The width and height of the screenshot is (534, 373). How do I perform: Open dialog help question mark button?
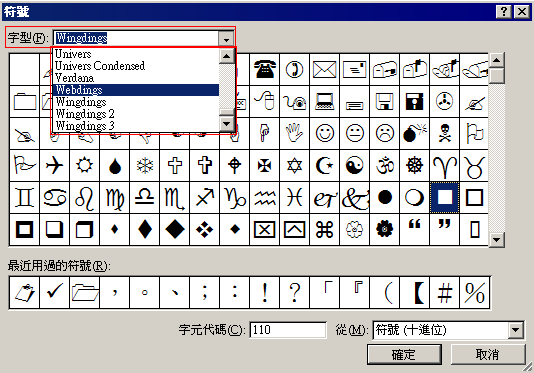tap(504, 12)
